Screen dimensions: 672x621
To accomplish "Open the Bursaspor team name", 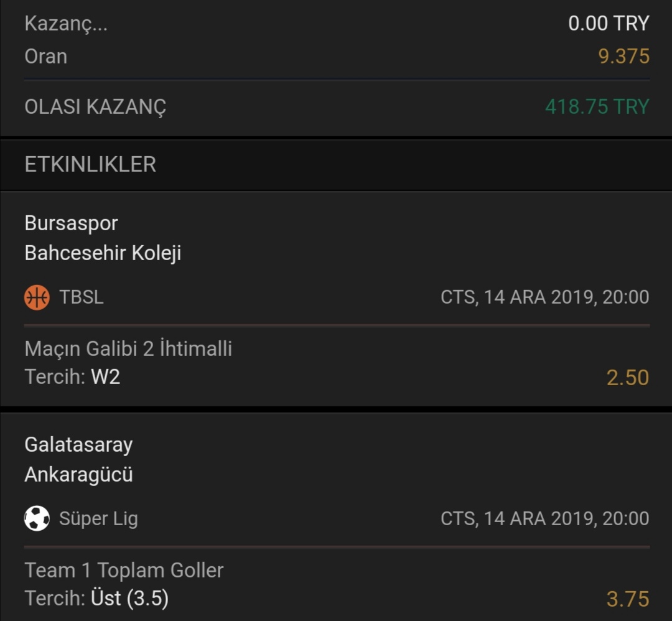I will [71, 223].
